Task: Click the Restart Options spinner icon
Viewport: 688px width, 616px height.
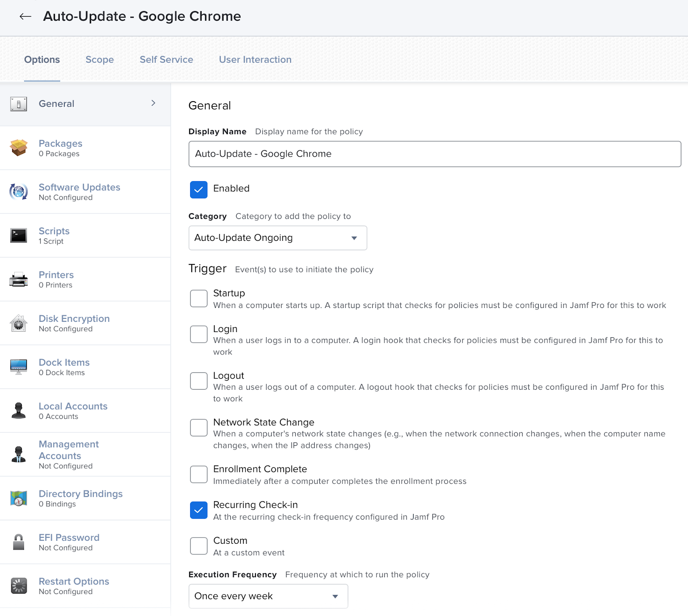Action: (x=18, y=586)
